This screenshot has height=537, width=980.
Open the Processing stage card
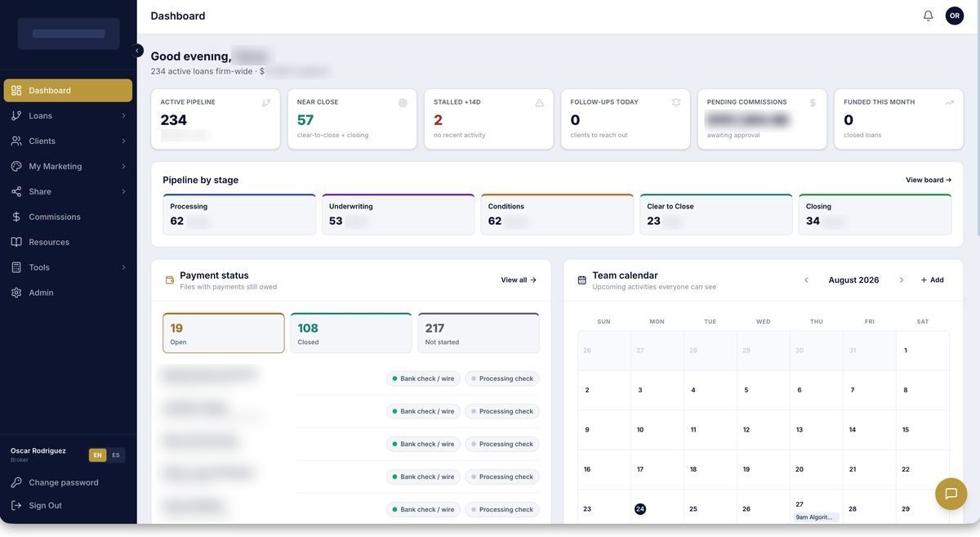(x=239, y=215)
